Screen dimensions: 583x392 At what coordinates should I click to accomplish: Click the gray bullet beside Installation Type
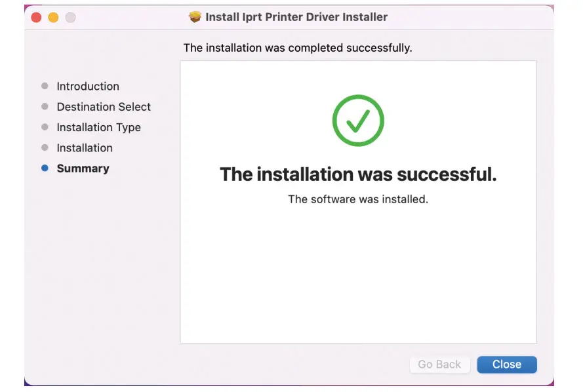click(45, 127)
